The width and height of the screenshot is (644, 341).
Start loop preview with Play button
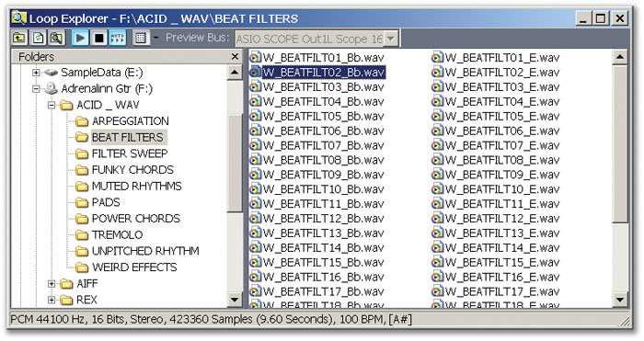[80, 39]
